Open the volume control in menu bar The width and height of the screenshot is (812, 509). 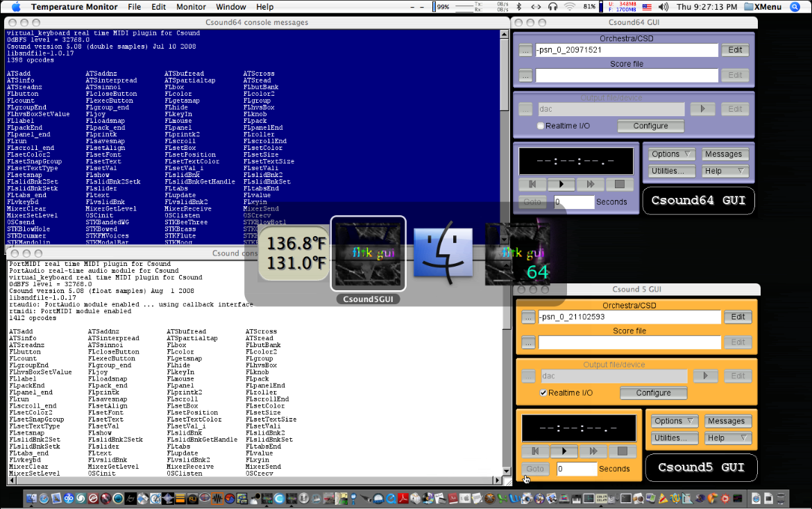point(663,7)
